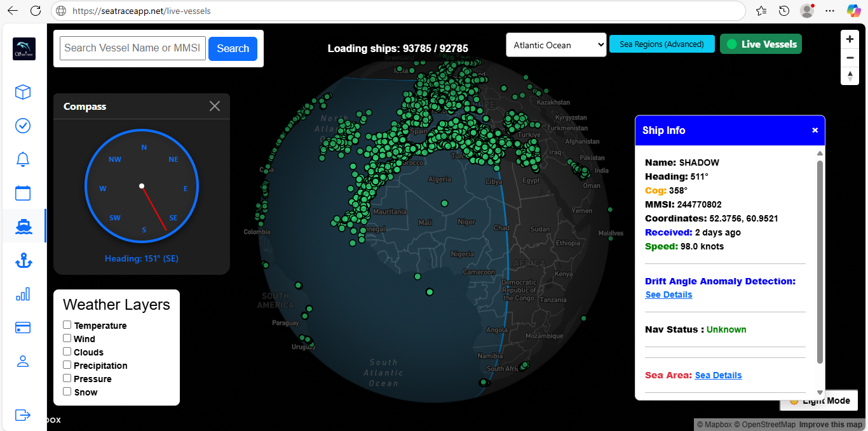Open See Details for drift angle anomaly

[668, 295]
